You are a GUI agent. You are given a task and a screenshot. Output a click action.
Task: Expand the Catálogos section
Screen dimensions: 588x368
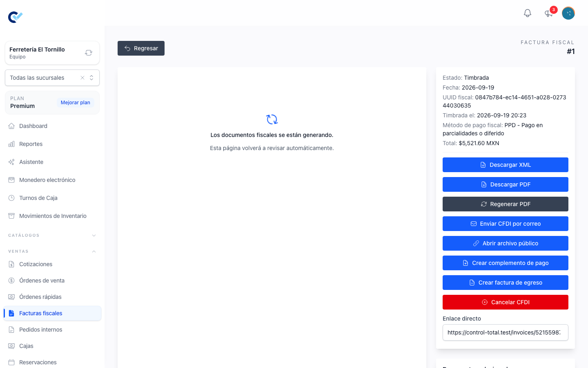tap(52, 236)
